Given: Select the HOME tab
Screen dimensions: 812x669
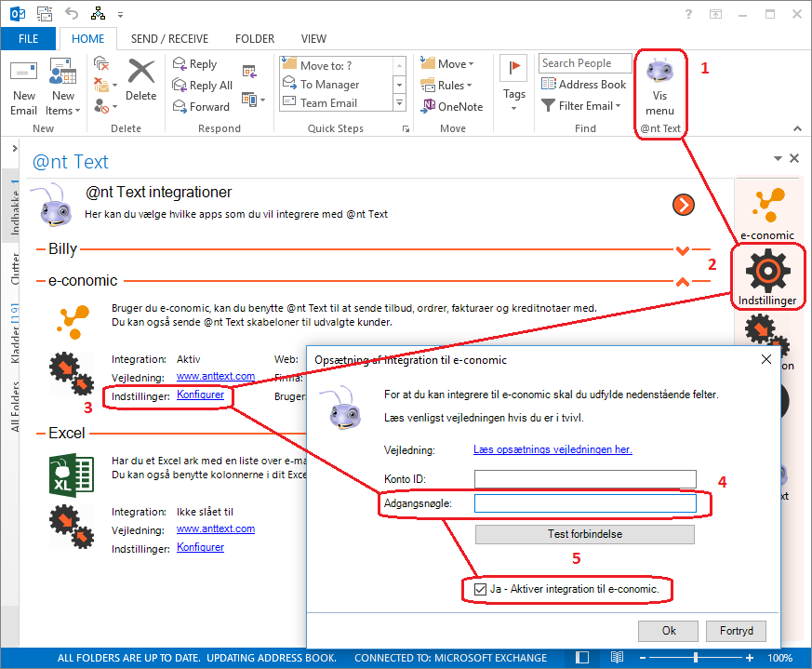Looking at the screenshot, I should (88, 39).
